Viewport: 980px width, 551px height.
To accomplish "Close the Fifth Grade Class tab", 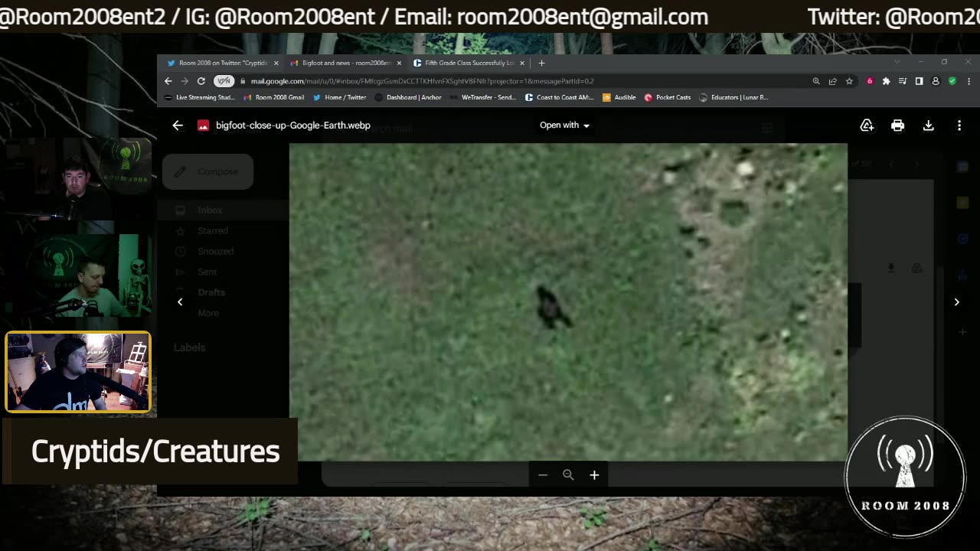I will (x=522, y=63).
